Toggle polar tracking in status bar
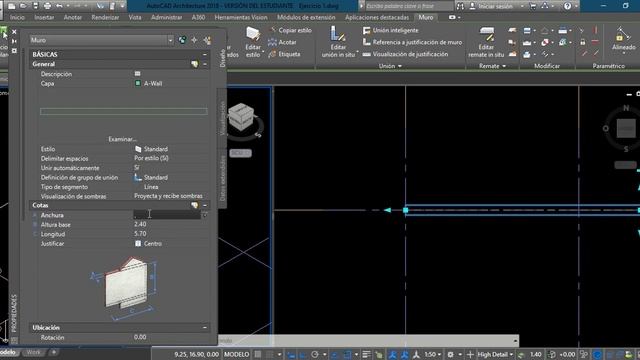The image size is (640, 360). coord(315,354)
